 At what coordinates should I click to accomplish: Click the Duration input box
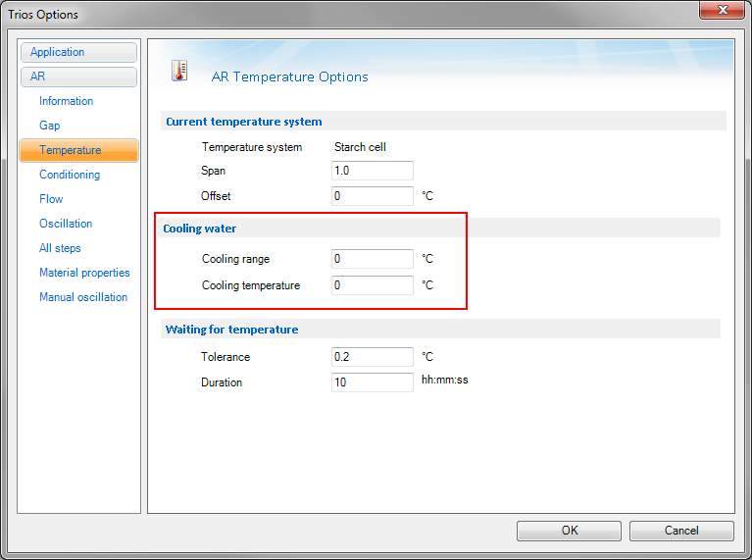pos(373,382)
